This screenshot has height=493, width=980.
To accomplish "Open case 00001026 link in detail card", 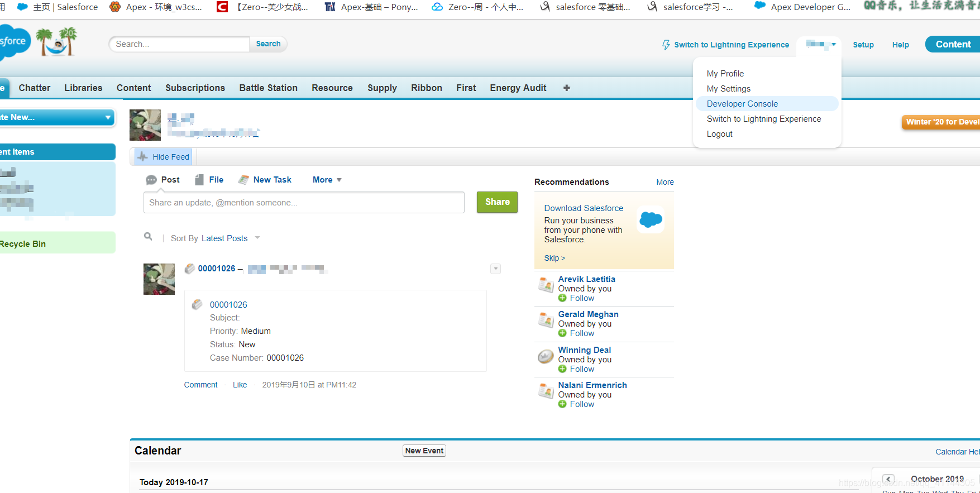I will [228, 305].
